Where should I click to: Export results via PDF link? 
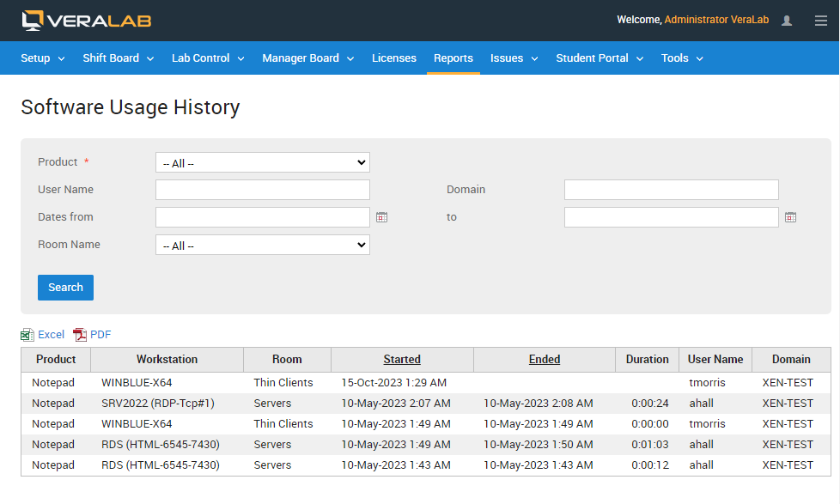pos(100,335)
